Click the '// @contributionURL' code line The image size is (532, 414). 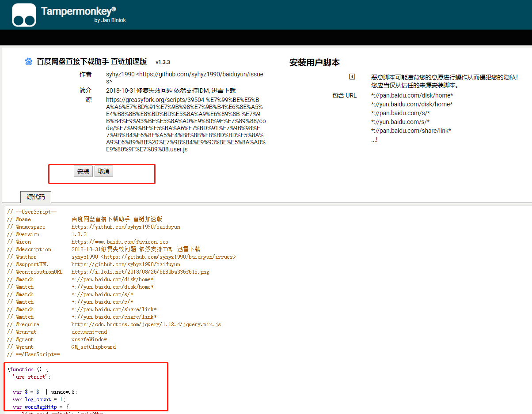pyautogui.click(x=108, y=272)
